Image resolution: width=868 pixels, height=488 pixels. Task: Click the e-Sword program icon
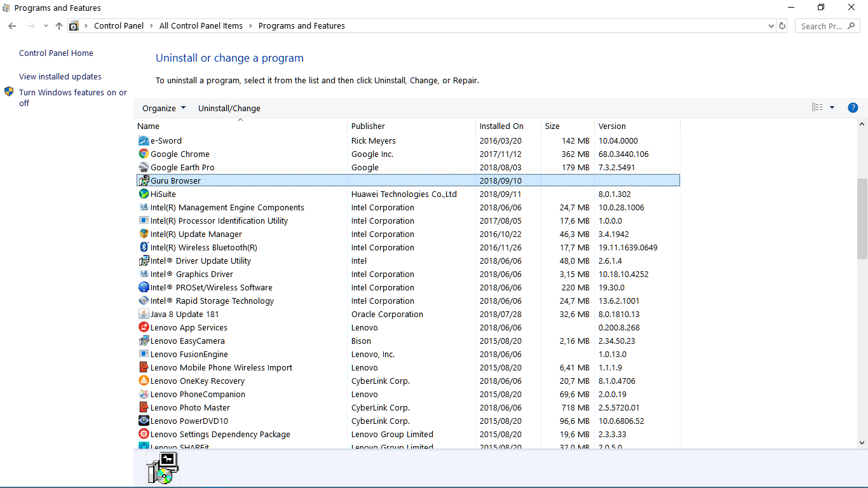point(144,140)
